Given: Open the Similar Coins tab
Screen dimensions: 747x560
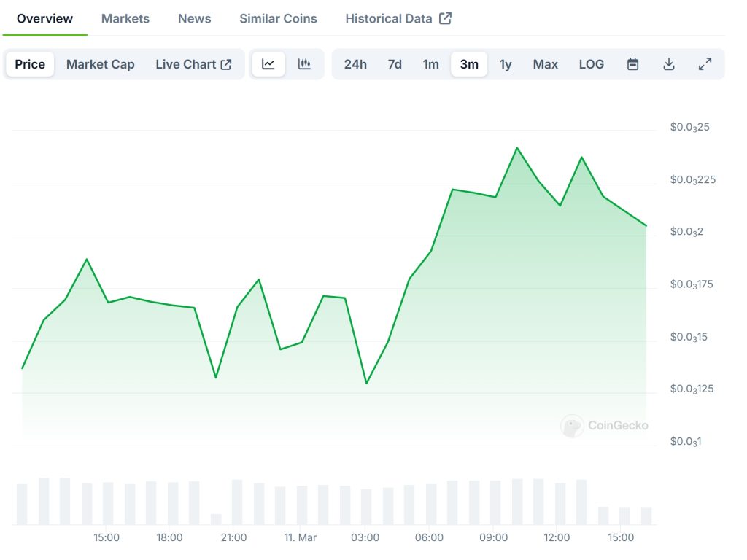Looking at the screenshot, I should point(278,18).
